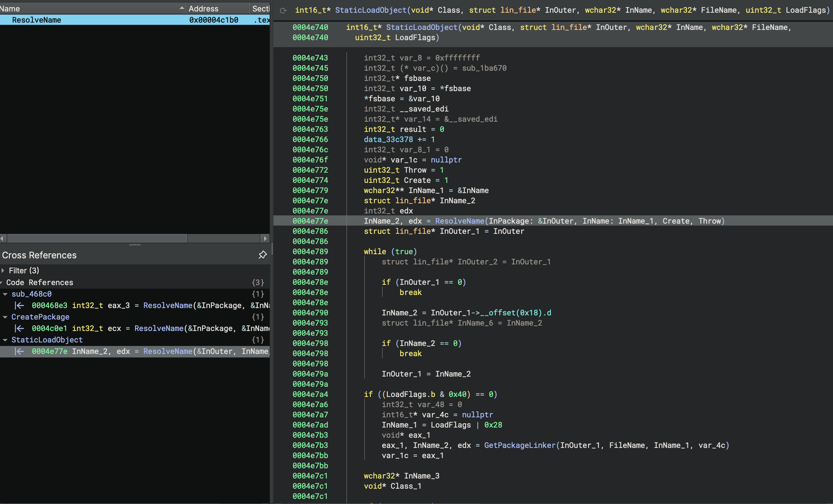Viewport: 833px width, 504px height.
Task: Click the left scroll arrow under the symbol list
Action: click(x=2, y=239)
